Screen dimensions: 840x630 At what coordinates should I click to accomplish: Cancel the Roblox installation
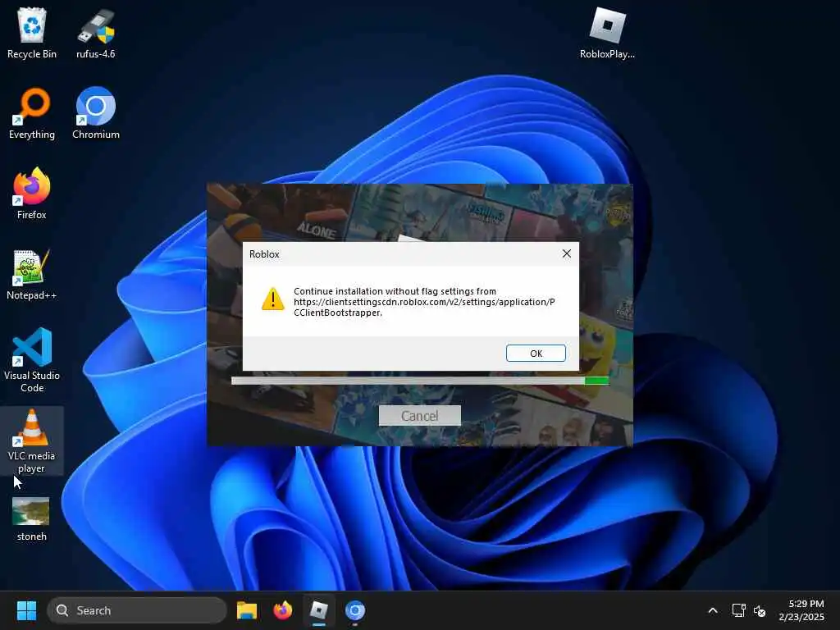click(x=419, y=416)
